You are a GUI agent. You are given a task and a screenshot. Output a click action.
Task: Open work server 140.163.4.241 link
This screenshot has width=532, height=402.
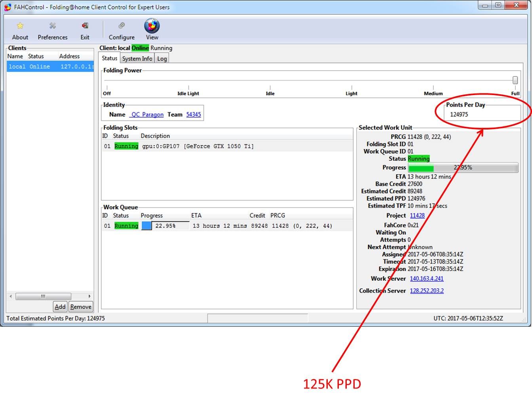(426, 279)
